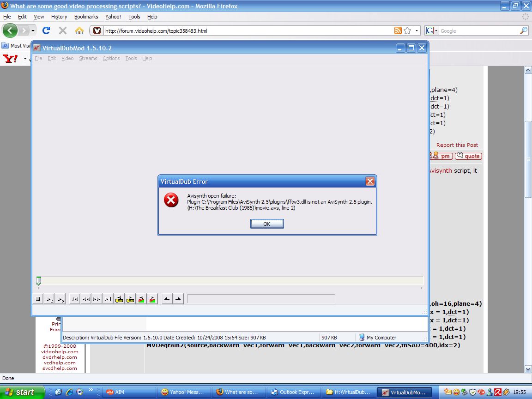Click the Firefox Stop loading X button
The height and width of the screenshot is (399, 532).
pyautogui.click(x=63, y=30)
